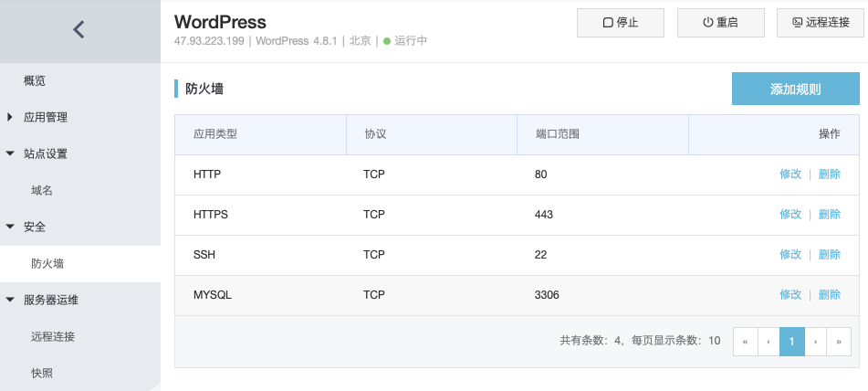
Task: Open 概览 in the sidebar
Action: [35, 81]
